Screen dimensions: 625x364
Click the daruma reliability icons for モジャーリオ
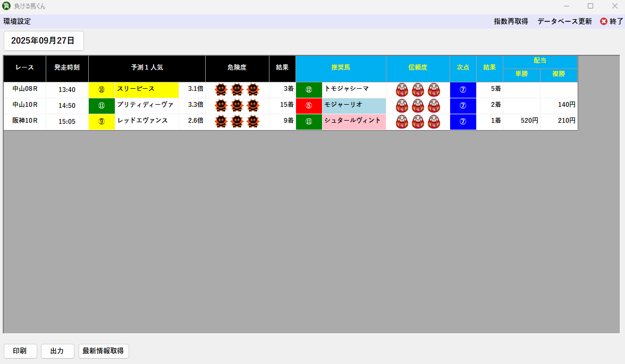[418, 106]
